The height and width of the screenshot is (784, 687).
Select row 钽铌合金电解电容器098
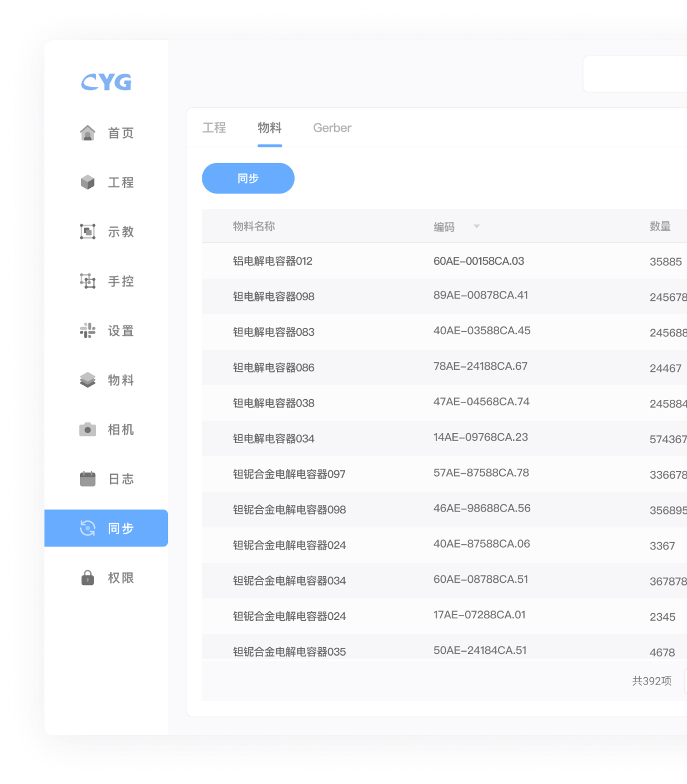tap(445, 510)
